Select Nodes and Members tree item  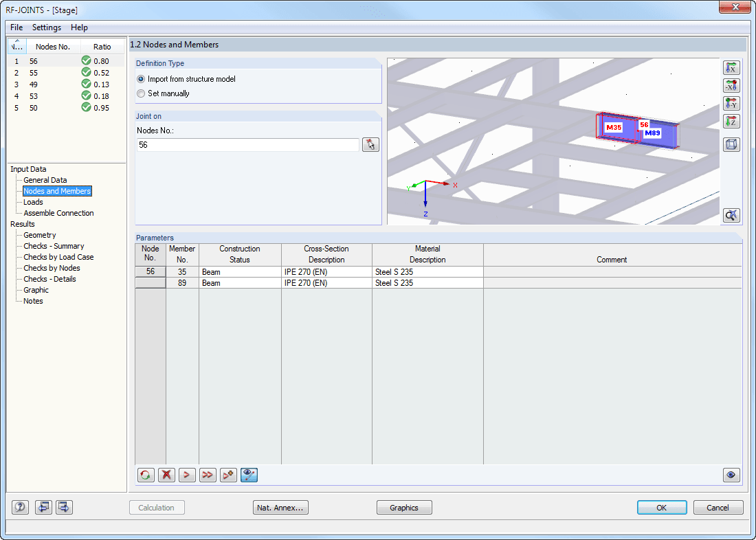pyautogui.click(x=57, y=191)
